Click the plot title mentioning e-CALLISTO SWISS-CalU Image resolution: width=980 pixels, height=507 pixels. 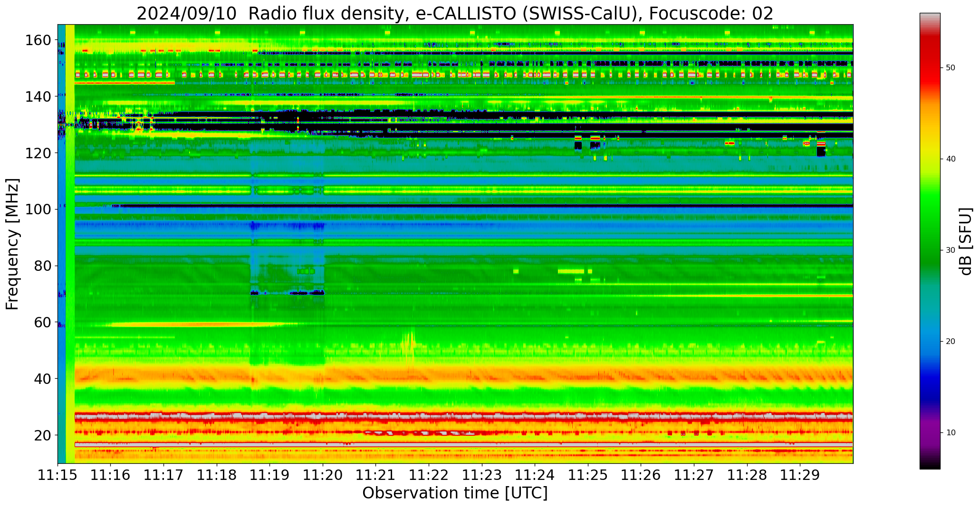[455, 13]
